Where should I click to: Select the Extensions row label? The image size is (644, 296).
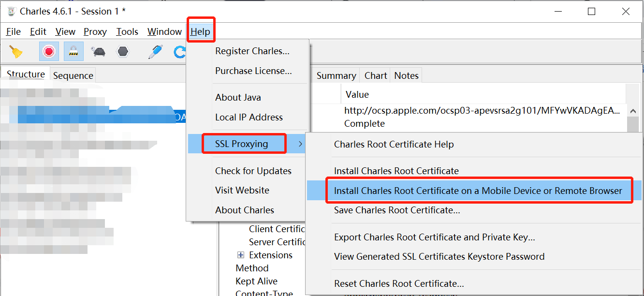271,255
